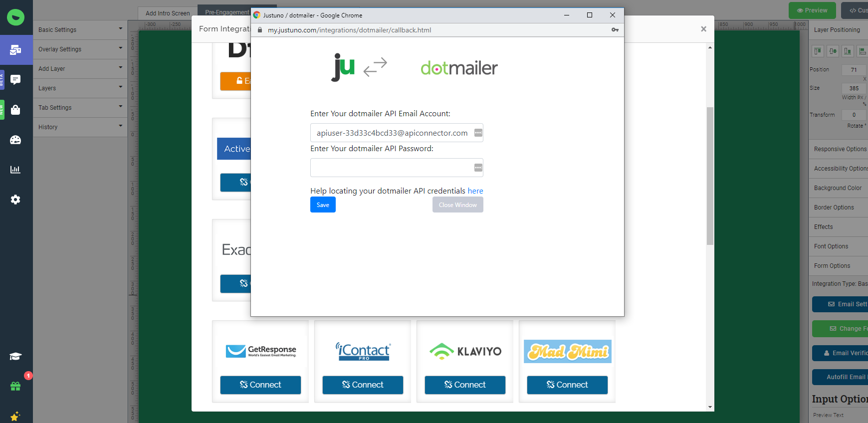Click the chat message sidebar icon
This screenshot has height=423, width=868.
click(15, 80)
